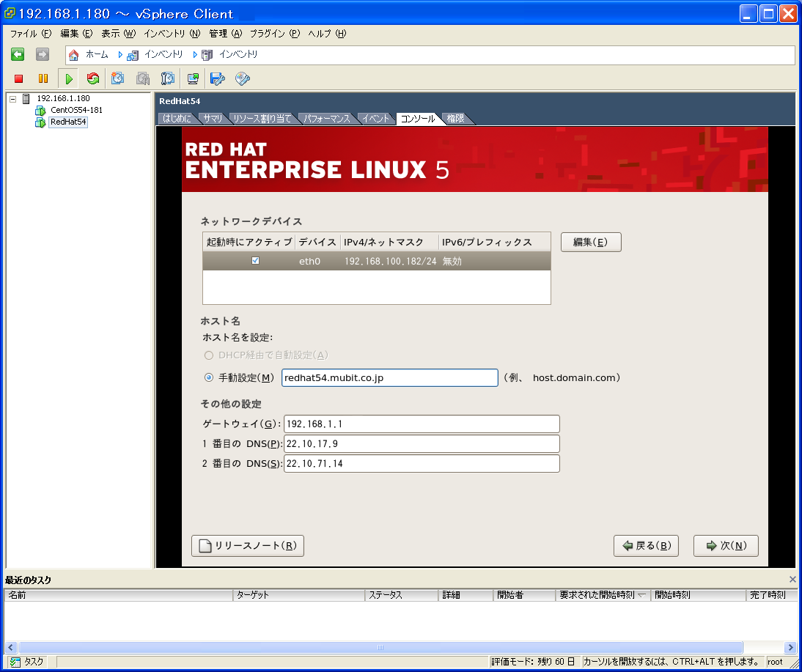Open the ヘルプ menu
Viewport: 802px width, 672px height.
(327, 34)
